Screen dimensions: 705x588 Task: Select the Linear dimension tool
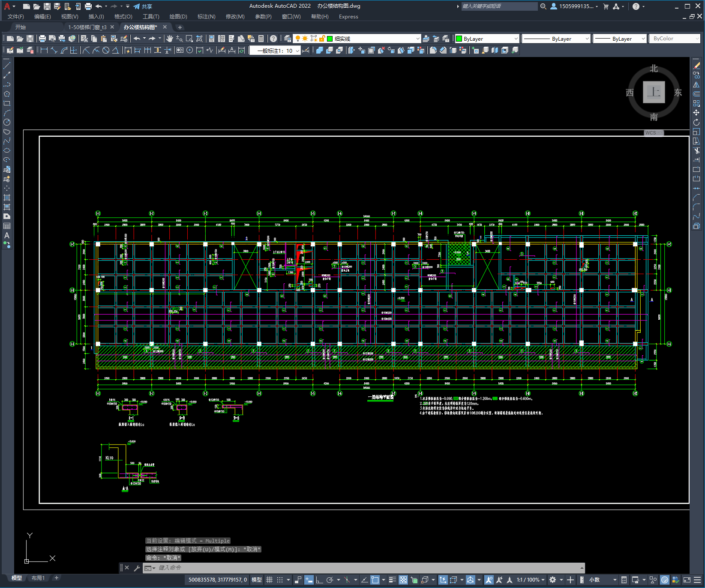(x=44, y=50)
